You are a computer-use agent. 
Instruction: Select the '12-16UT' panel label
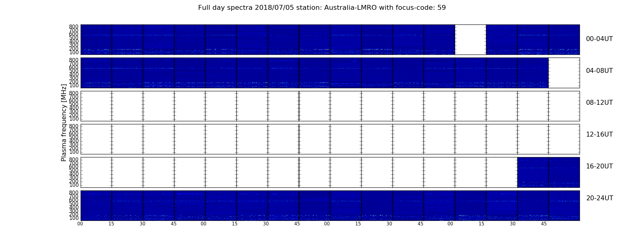pyautogui.click(x=599, y=134)
